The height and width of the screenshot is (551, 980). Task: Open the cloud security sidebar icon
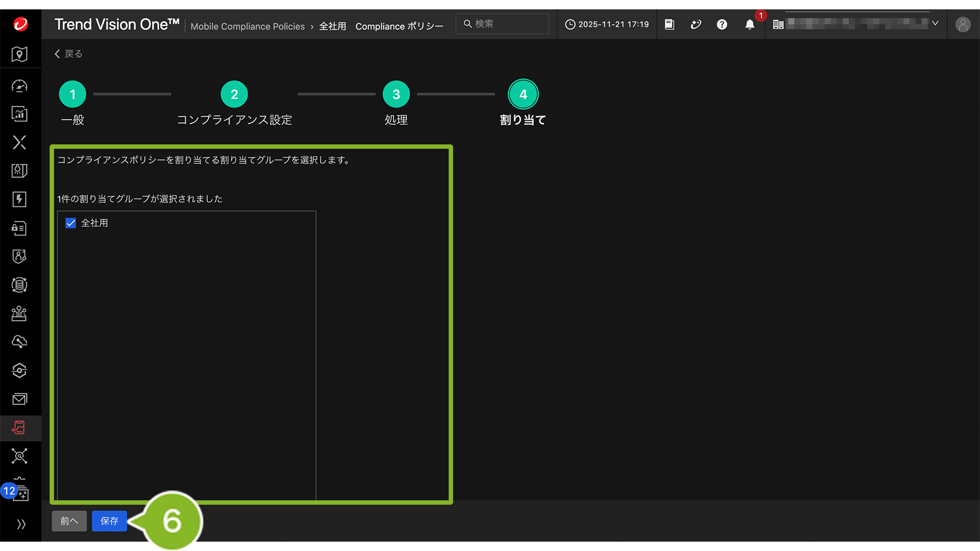(20, 342)
